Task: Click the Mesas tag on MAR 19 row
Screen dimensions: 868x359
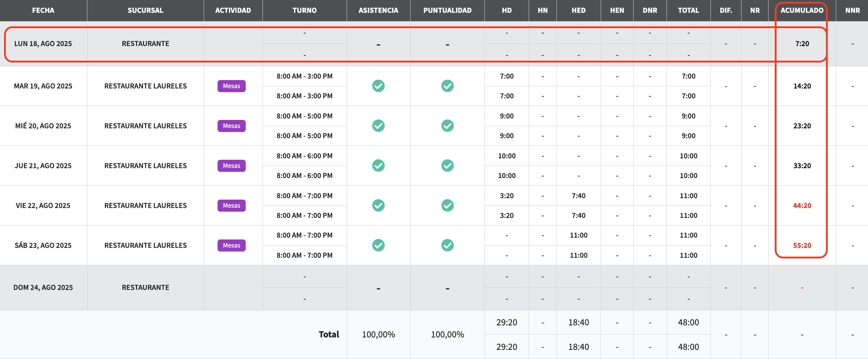Action: 231,86
